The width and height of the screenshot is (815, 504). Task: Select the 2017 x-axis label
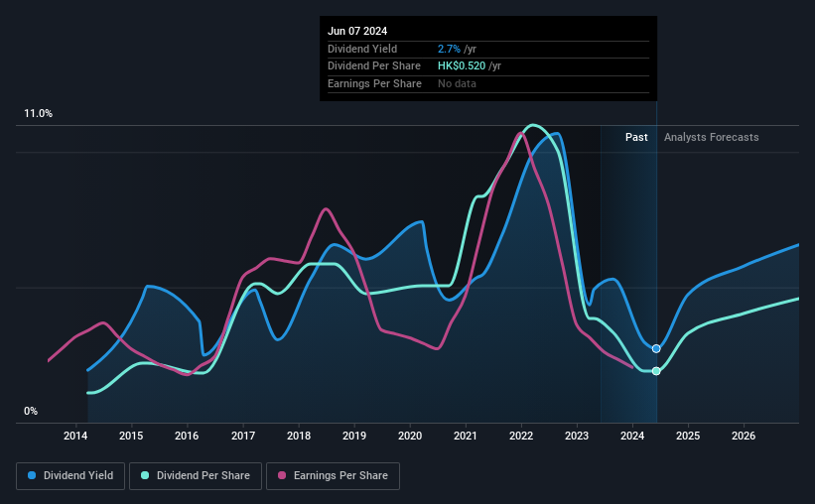click(243, 436)
